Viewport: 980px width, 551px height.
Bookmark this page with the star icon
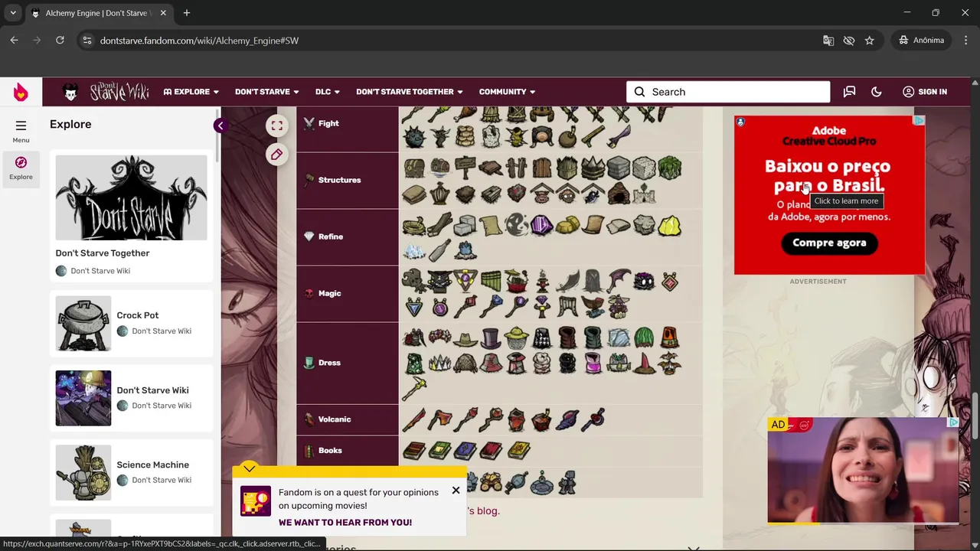(869, 40)
